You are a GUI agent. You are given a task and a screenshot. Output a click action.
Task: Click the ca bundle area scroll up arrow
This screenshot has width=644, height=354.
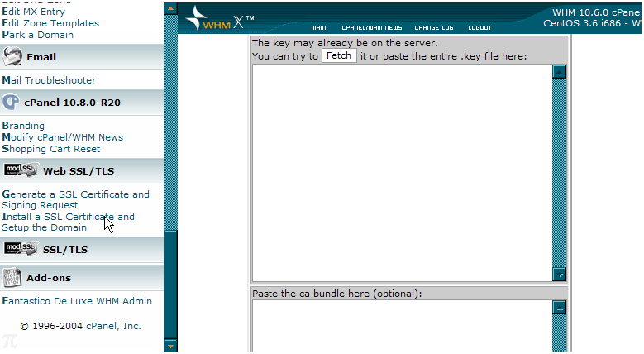pyautogui.click(x=560, y=308)
